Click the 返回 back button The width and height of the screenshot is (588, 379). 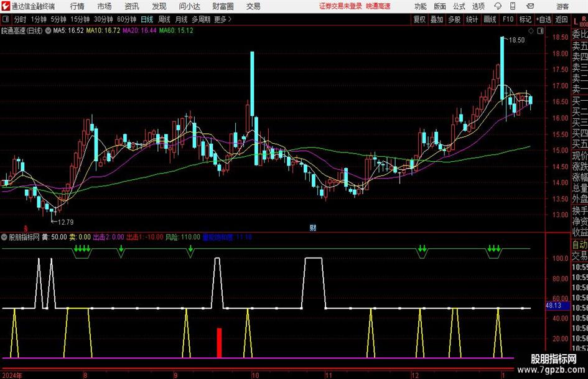(x=561, y=19)
